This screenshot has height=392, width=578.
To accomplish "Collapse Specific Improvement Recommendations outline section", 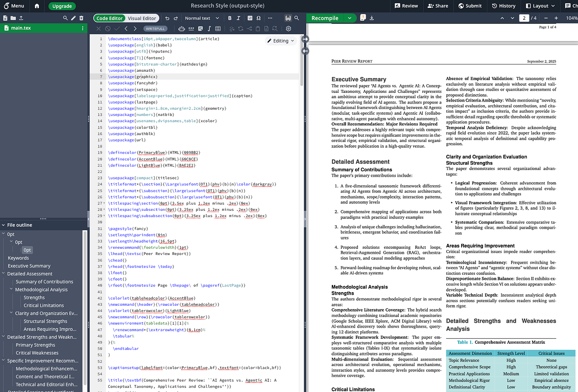I will (3, 361).
